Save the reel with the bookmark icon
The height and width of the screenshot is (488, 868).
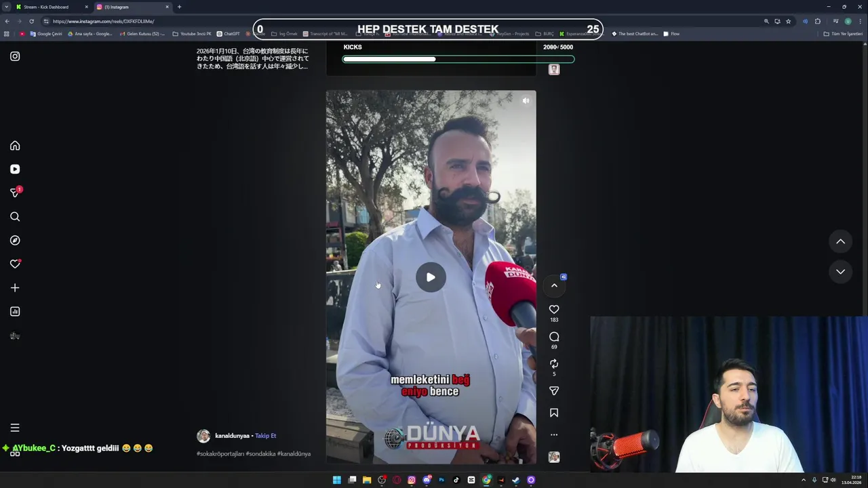554,413
